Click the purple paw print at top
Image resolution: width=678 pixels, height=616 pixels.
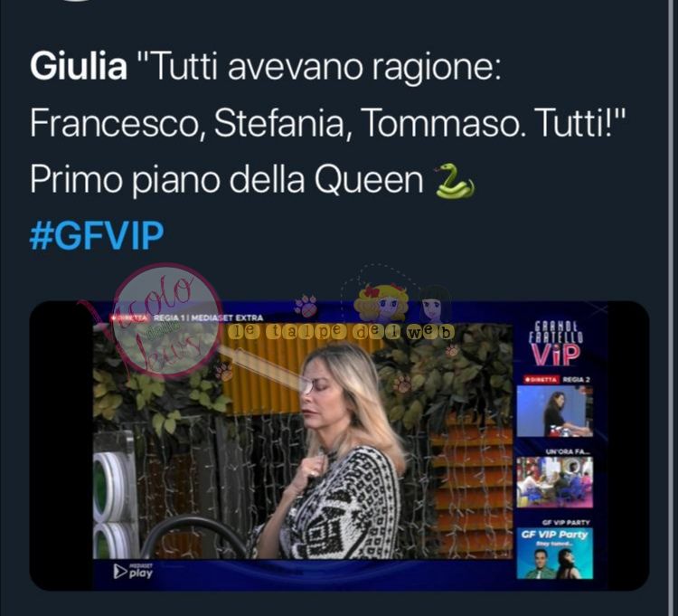coord(306,305)
